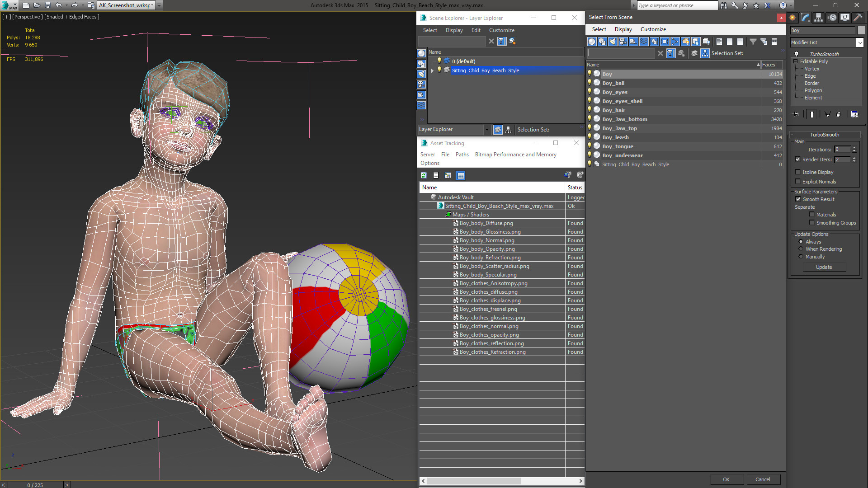Open the Hierarchy command panel tab
Viewport: 868px width, 488px height.
tap(818, 18)
